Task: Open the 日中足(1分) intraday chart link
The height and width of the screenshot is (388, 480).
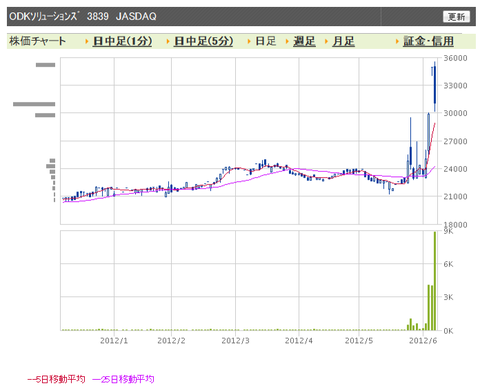Action: coord(122,41)
